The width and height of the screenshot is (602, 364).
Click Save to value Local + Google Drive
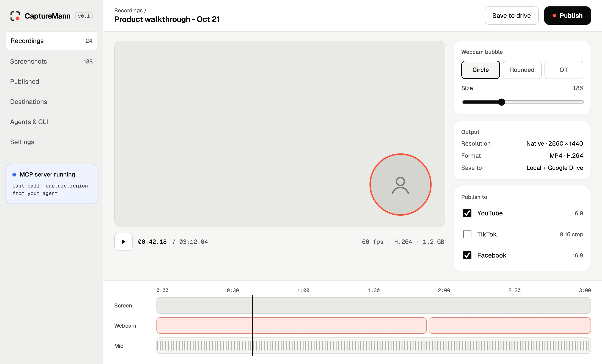555,168
